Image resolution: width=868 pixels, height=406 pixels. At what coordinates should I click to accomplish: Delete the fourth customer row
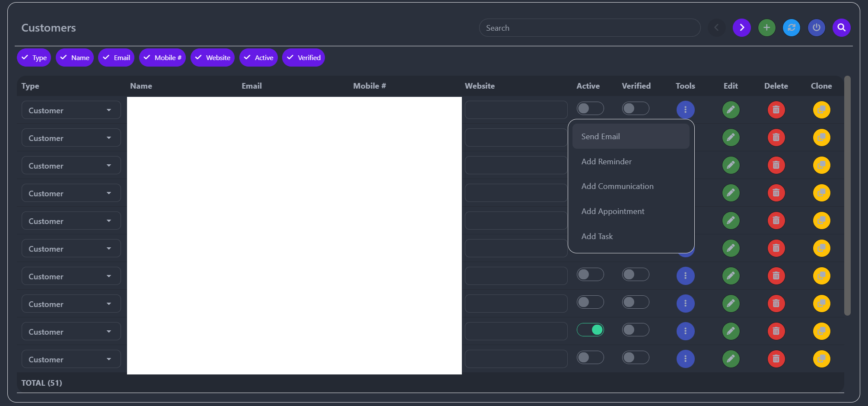pos(776,193)
